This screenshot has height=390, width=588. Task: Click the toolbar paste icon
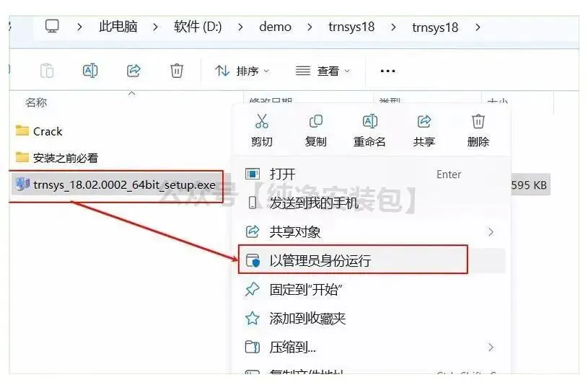tap(47, 71)
